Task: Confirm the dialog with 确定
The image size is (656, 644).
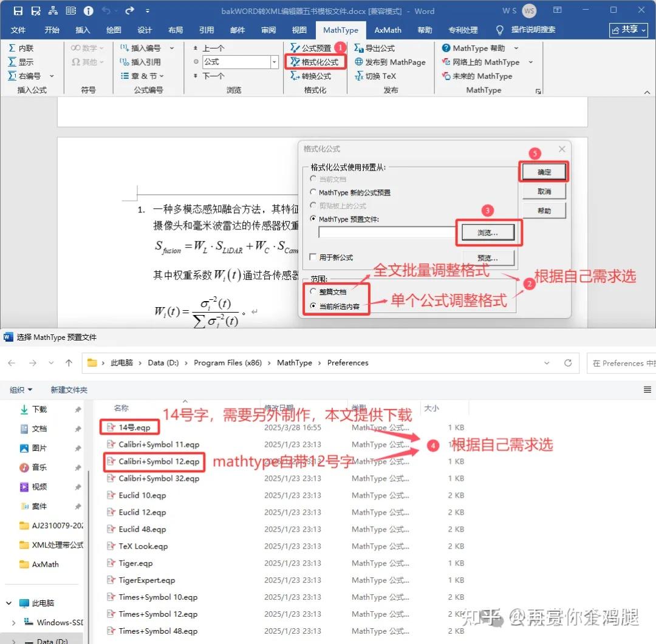Action: click(x=544, y=171)
